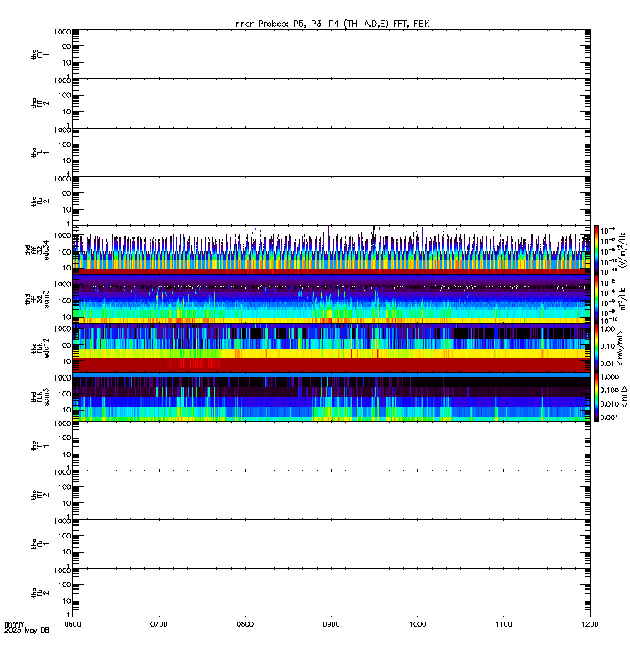Click the '0.001' tick on the <|nT|> color bar
Viewport: 630px width, 672px height.
coord(610,417)
